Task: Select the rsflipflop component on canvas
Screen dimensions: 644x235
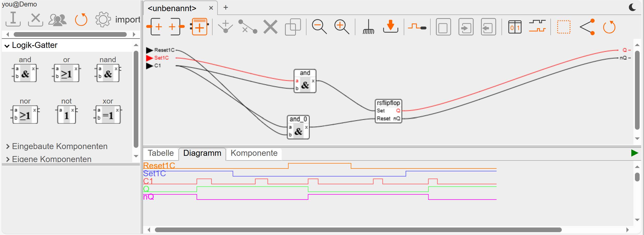Action: 388,111
